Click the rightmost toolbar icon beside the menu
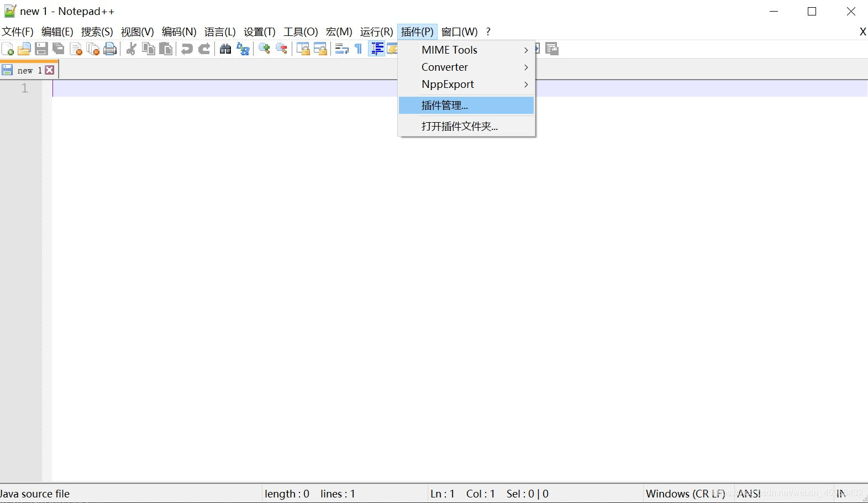This screenshot has height=503, width=868. click(552, 49)
